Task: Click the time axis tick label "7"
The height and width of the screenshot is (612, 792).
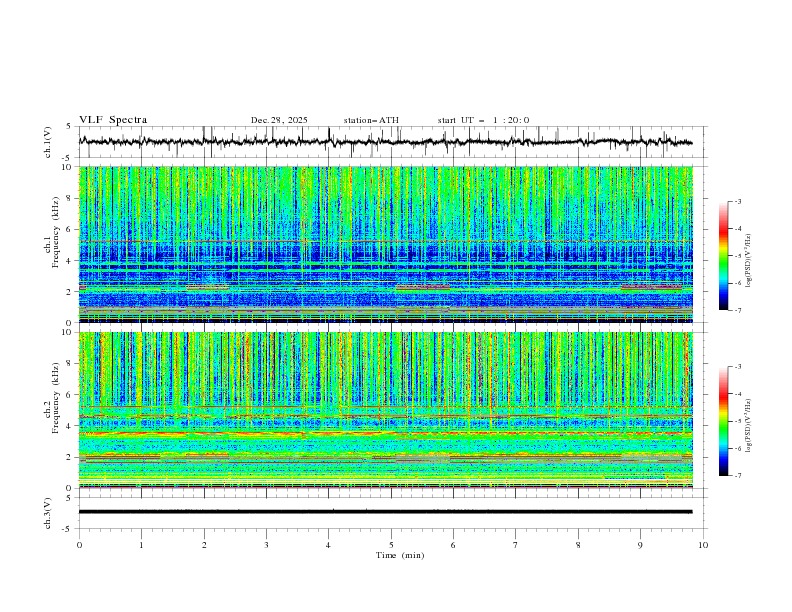Action: (516, 545)
